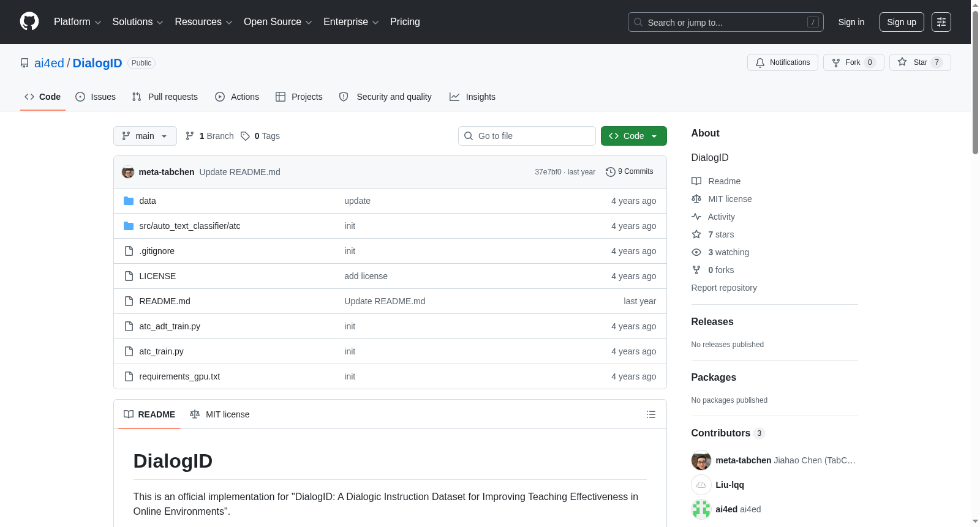Click Report repository link
The height and width of the screenshot is (527, 980).
[x=724, y=288]
